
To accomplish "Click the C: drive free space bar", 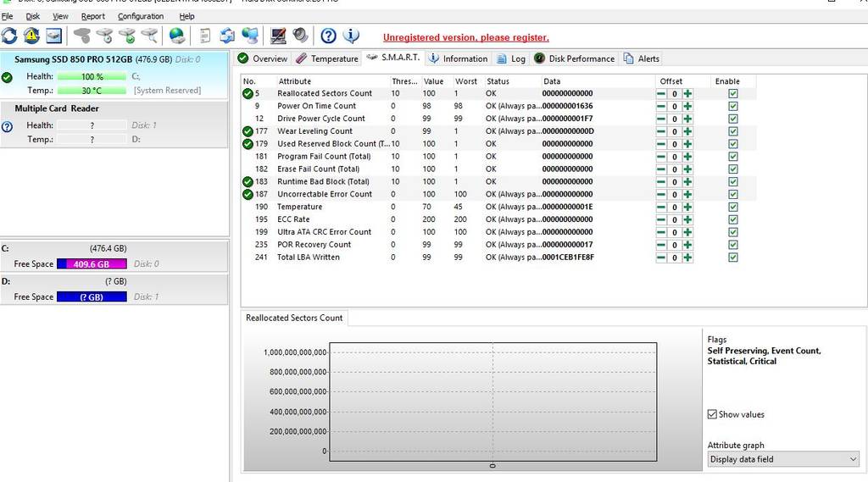I will [92, 264].
